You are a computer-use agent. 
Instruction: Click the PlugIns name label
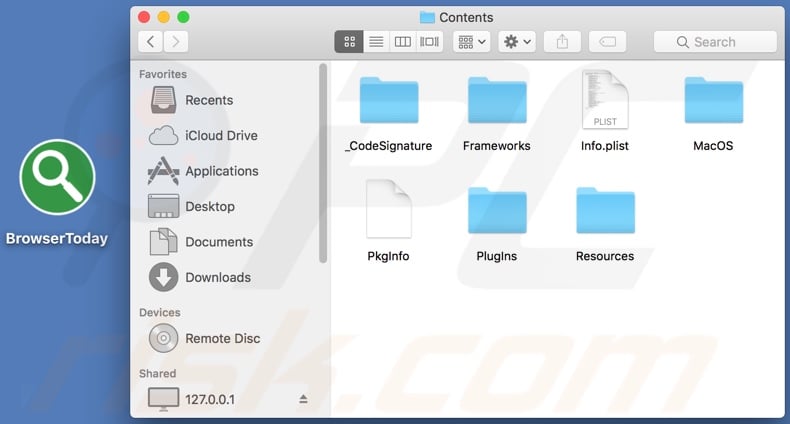(x=497, y=256)
